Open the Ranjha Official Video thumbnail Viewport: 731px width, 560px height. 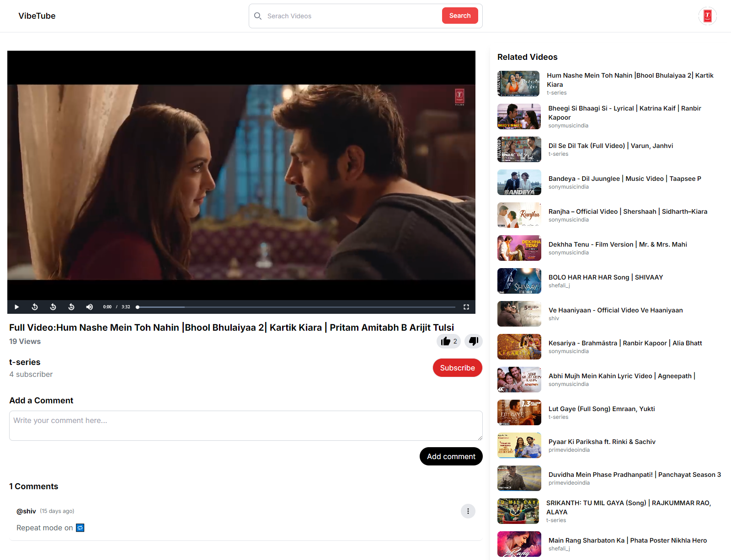pyautogui.click(x=519, y=215)
